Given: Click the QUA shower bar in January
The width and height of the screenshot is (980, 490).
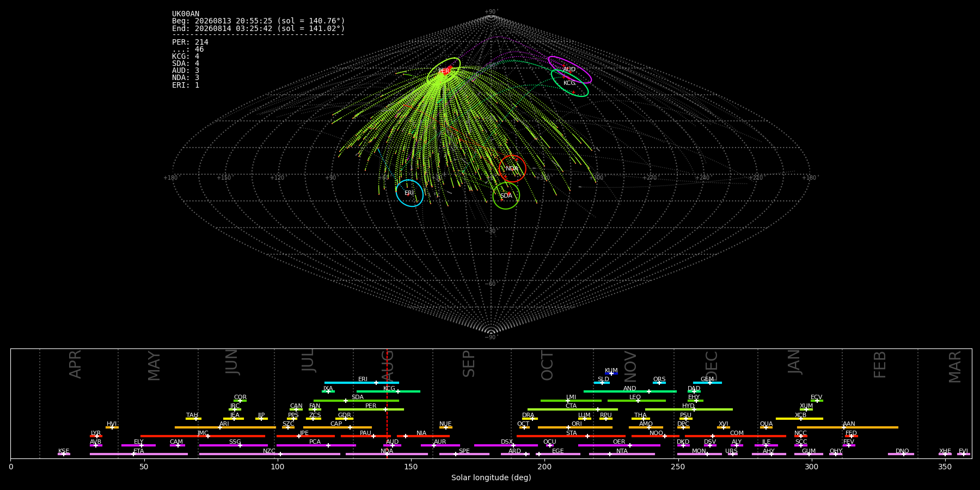Looking at the screenshot, I should 766,427.
